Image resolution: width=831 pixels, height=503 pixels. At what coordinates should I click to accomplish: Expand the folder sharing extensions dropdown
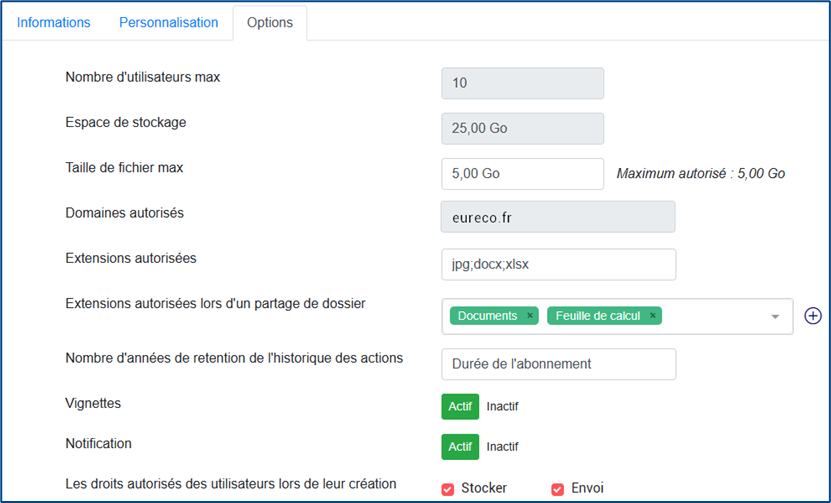point(775,316)
